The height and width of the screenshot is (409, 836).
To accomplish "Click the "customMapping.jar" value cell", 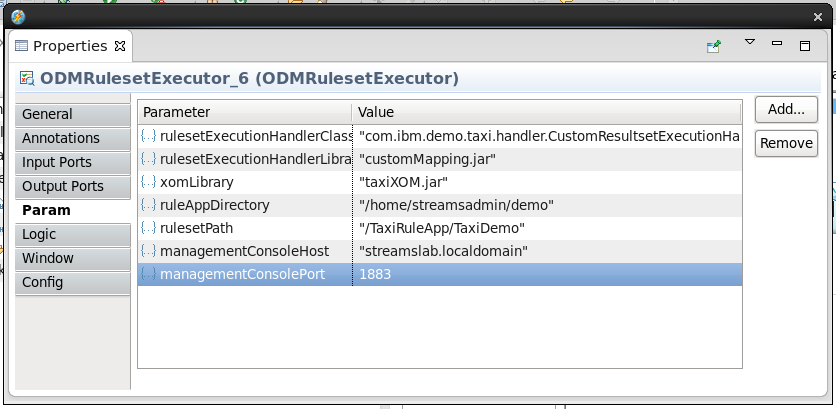I will (x=547, y=159).
